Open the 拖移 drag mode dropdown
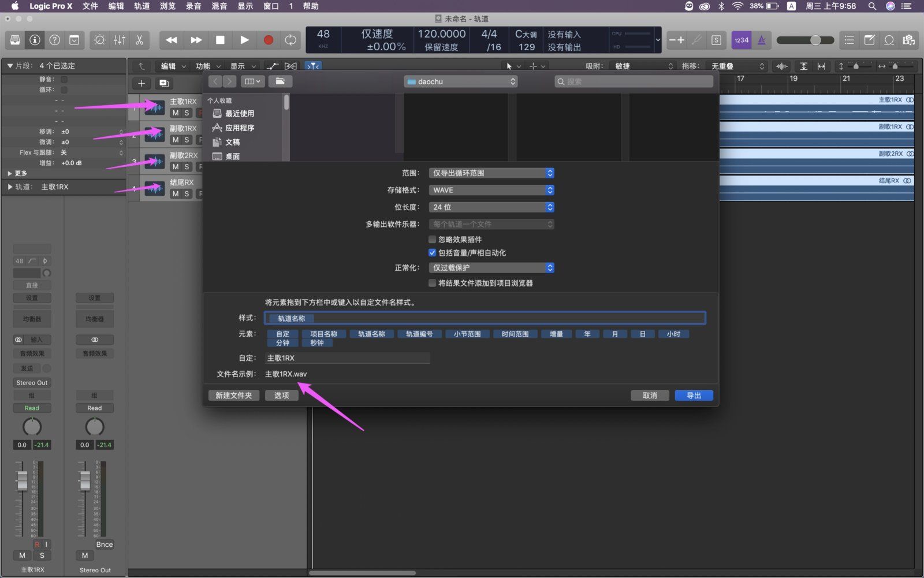Image resolution: width=924 pixels, height=578 pixels. (737, 66)
